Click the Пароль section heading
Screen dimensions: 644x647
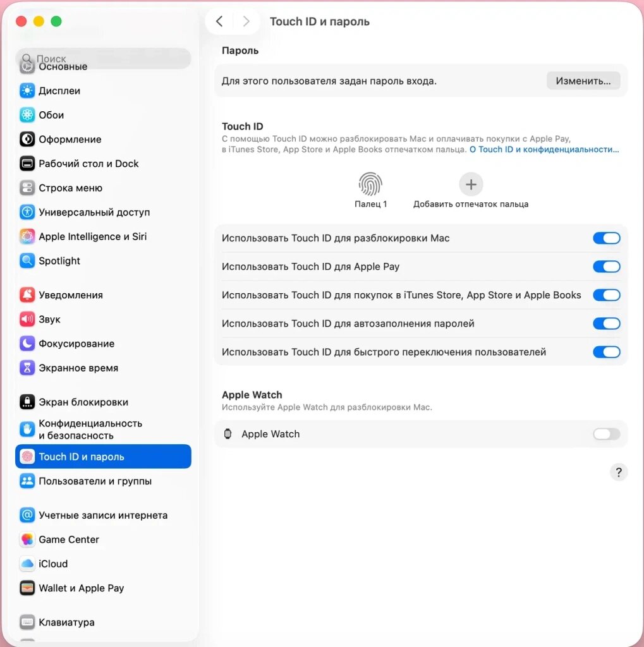pos(240,51)
